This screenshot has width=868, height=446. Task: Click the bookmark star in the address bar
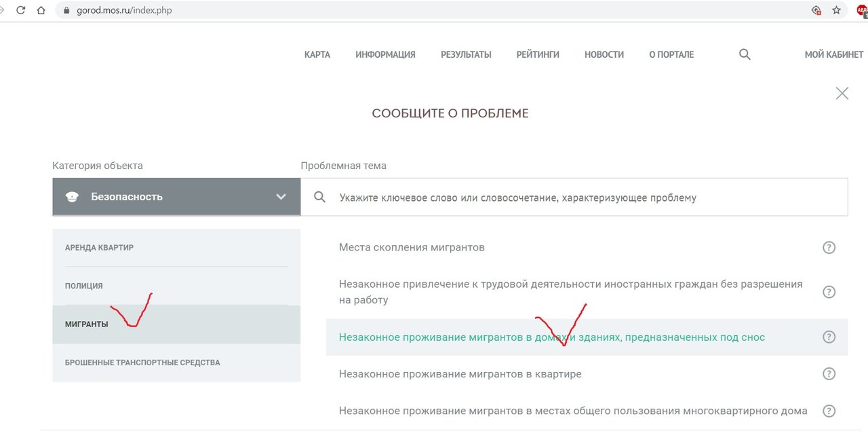837,10
